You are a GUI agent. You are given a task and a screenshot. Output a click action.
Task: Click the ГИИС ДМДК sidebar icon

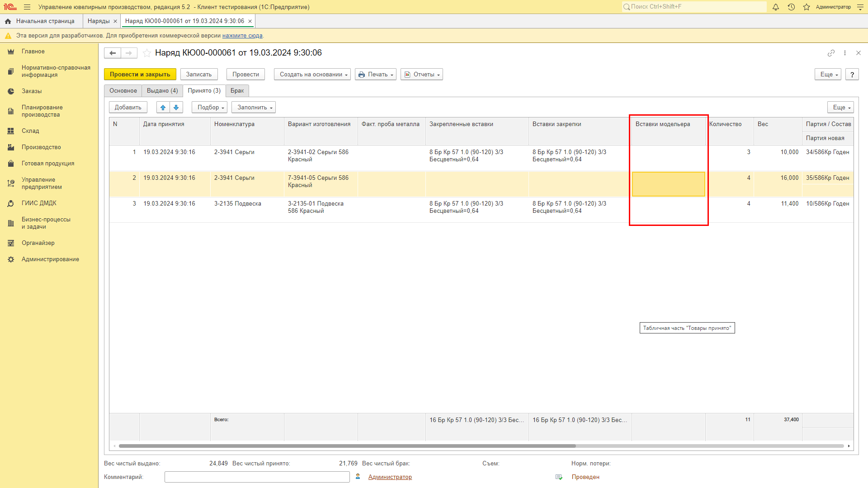[11, 203]
